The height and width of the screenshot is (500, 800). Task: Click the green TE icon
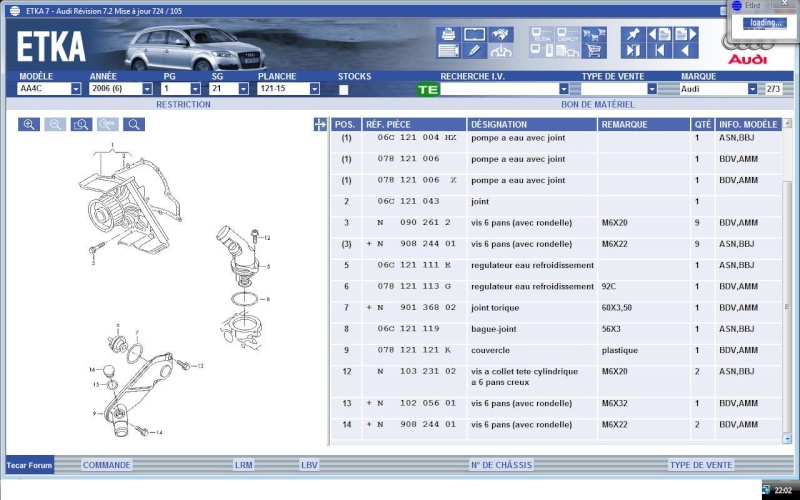tap(427, 89)
